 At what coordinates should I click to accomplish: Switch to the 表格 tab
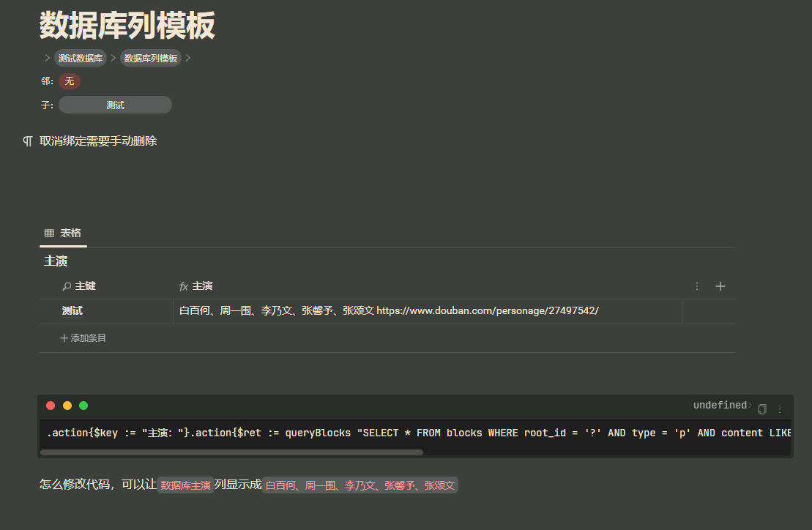coord(70,232)
